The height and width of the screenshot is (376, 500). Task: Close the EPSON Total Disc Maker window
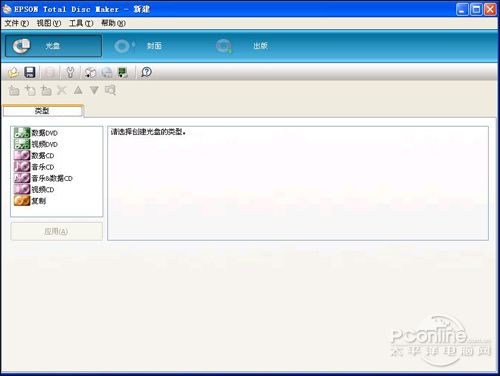[x=490, y=9]
